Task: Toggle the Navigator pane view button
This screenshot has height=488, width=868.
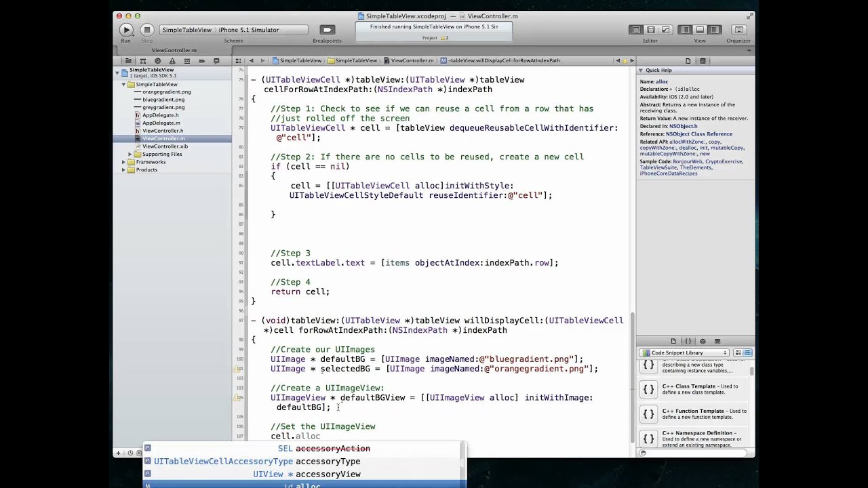Action: (x=686, y=30)
